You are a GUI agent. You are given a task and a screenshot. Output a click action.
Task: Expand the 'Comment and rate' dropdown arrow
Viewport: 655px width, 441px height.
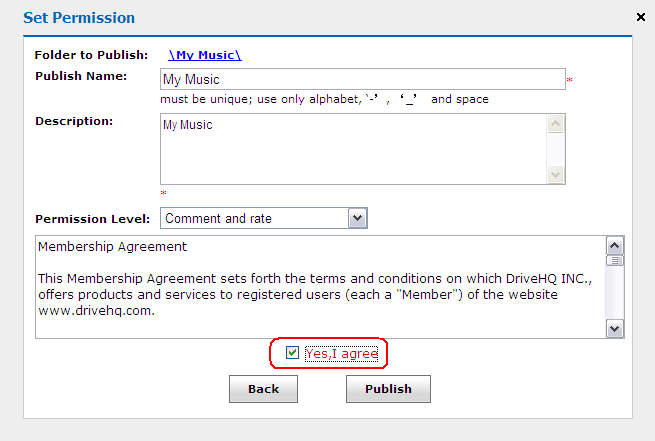(x=357, y=218)
